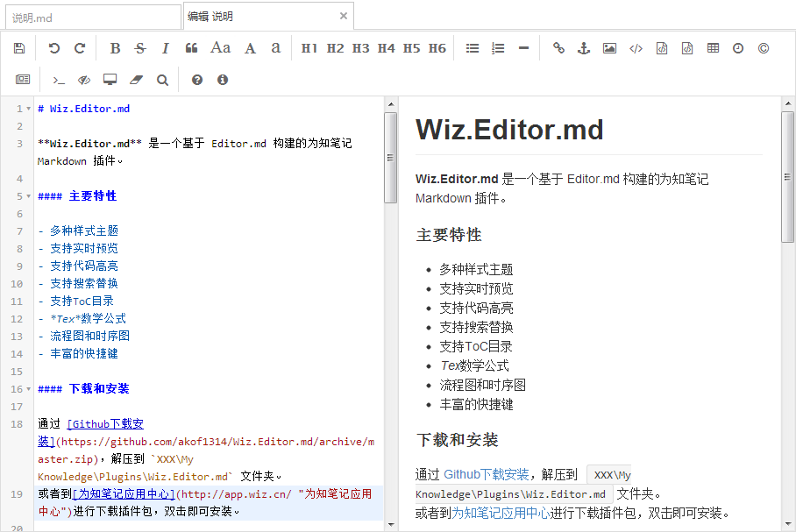Viewport: 796px width, 532px height.
Task: Insert a hyperlink
Action: point(559,48)
